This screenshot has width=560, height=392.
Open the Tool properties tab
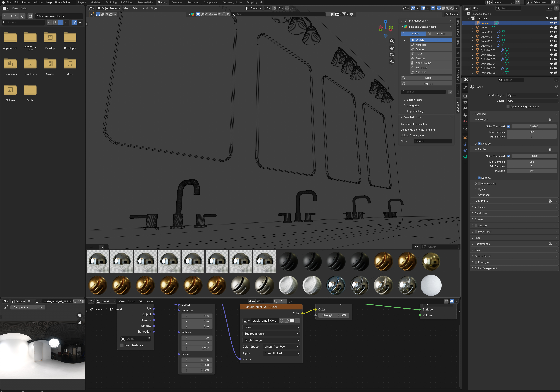[x=465, y=88]
